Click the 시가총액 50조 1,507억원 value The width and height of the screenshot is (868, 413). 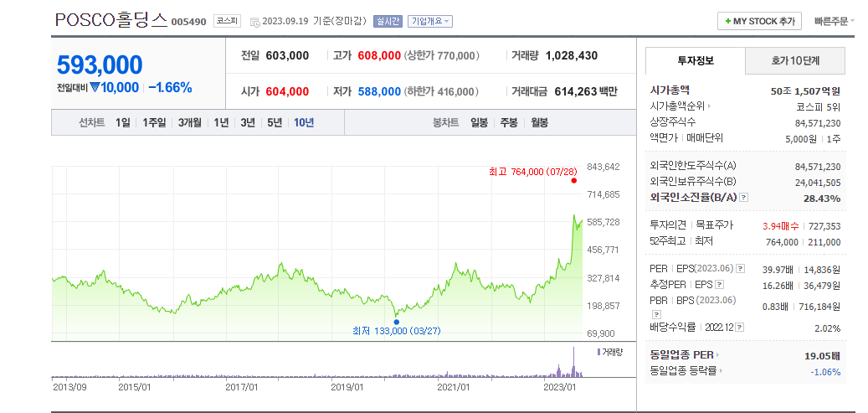[x=805, y=90]
